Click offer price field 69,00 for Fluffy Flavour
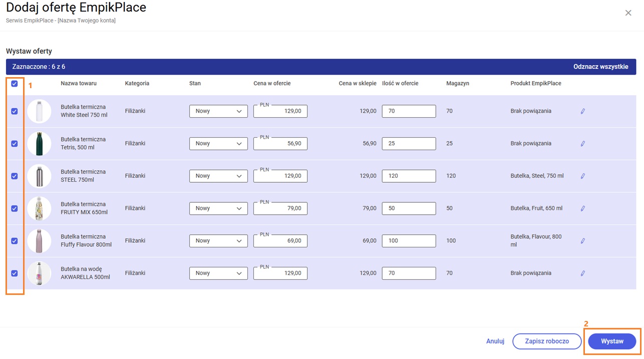 (x=280, y=241)
